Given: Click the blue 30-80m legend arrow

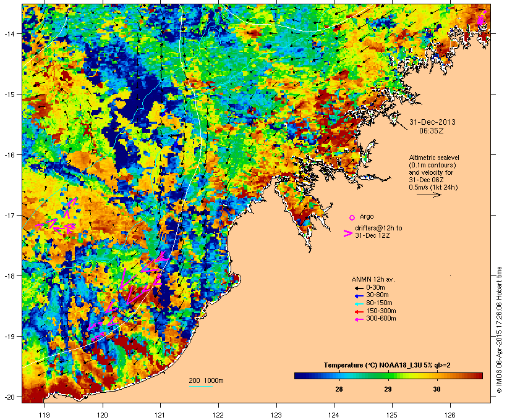Looking at the screenshot, I should (359, 295).
